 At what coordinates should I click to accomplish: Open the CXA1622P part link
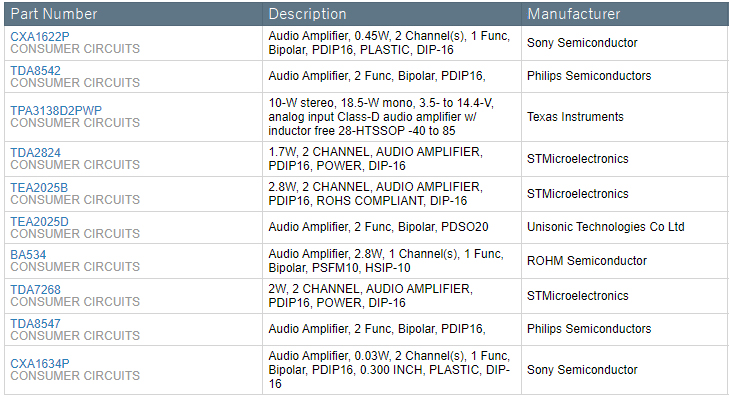39,36
